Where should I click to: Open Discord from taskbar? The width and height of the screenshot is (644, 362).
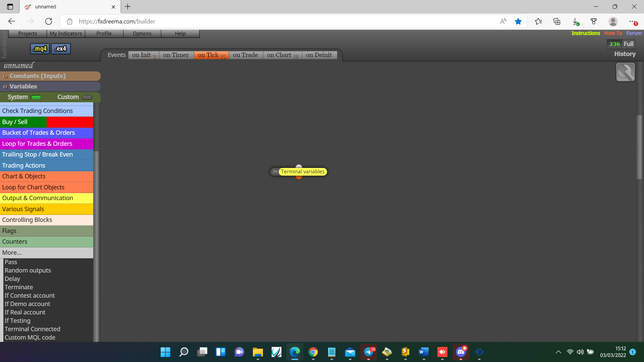[461, 352]
